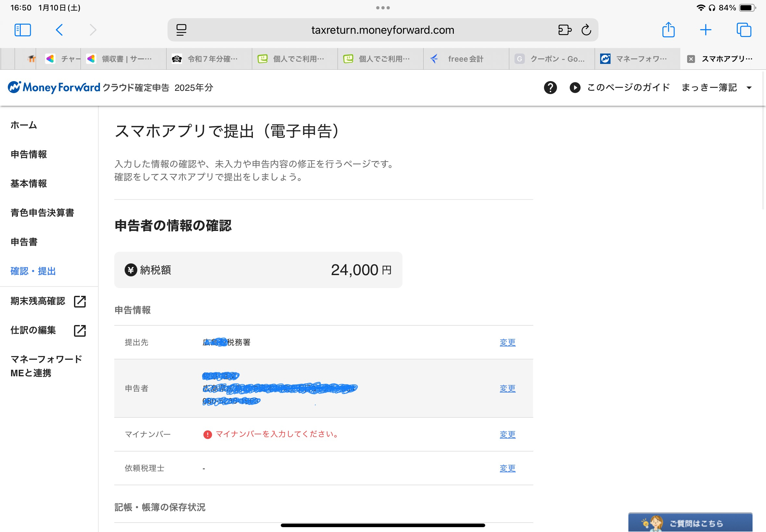The height and width of the screenshot is (532, 766).
Task: Open 期末残高確認 external link icon
Action: pyautogui.click(x=80, y=301)
